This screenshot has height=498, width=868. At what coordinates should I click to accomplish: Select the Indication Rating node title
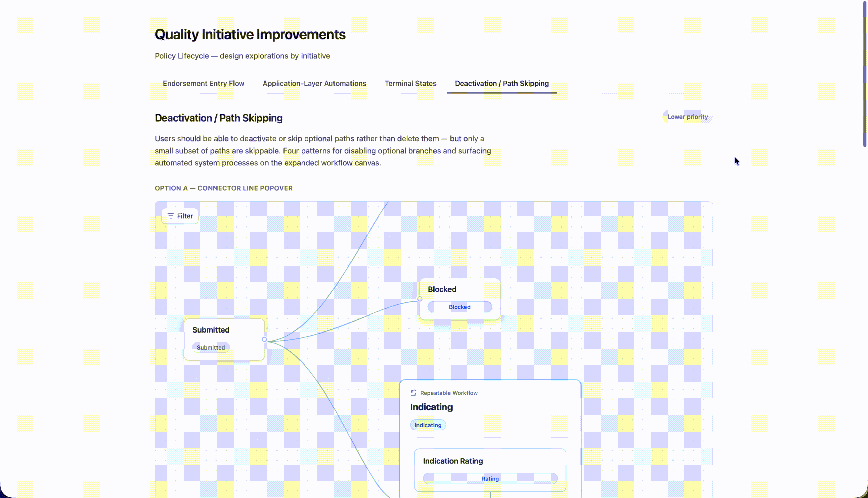click(453, 461)
